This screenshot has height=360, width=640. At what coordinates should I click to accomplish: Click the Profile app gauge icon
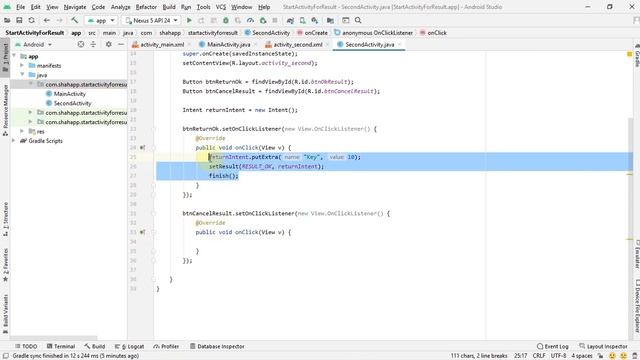(x=250, y=20)
